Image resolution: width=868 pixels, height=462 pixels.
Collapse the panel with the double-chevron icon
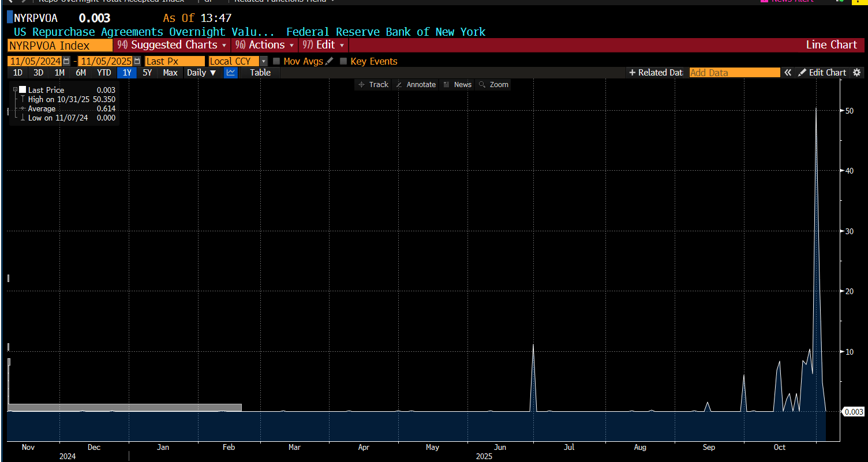788,73
